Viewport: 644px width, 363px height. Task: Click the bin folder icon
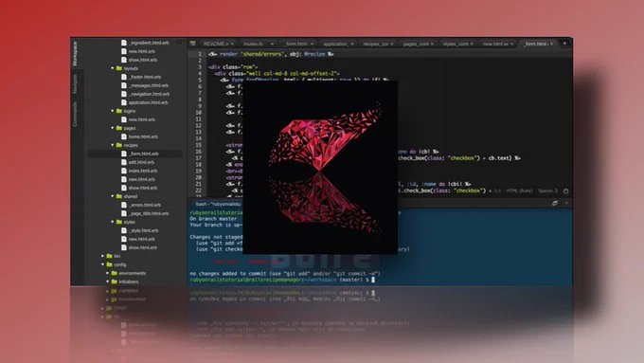click(x=109, y=256)
